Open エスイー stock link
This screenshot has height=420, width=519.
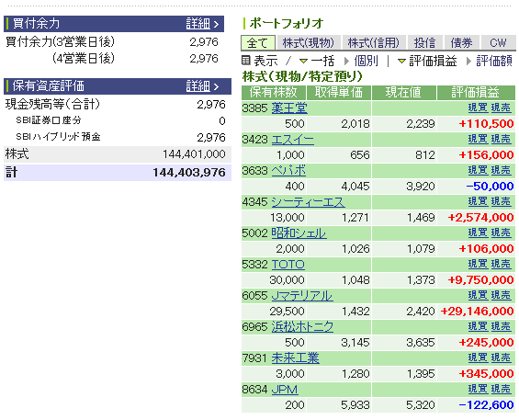point(293,140)
